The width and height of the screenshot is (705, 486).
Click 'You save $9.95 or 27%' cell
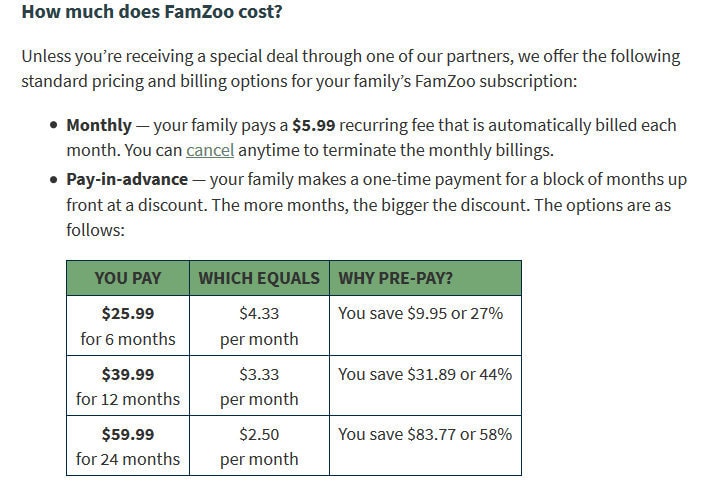pyautogui.click(x=425, y=325)
